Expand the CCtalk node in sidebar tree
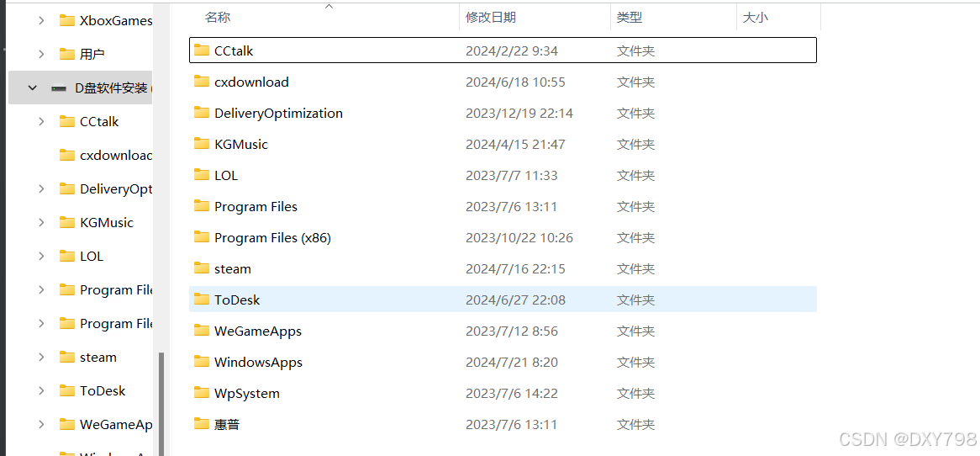The height and width of the screenshot is (456, 980). coord(41,121)
